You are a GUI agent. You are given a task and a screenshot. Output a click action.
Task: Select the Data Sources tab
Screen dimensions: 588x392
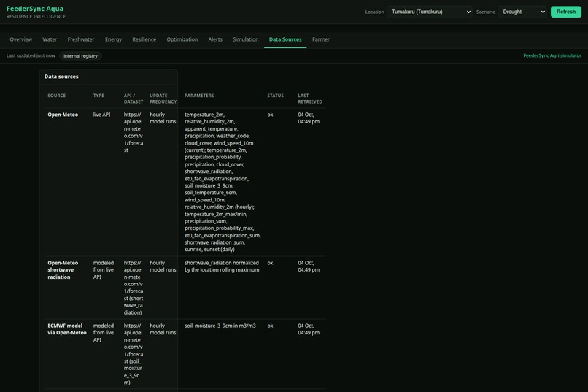285,39
